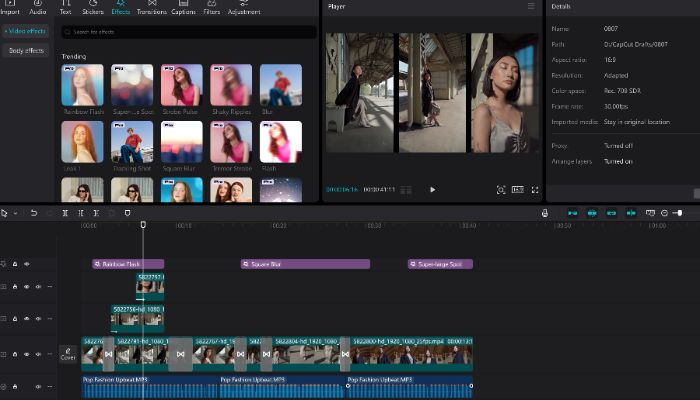
Task: Lock the main video track
Action: tap(15, 354)
